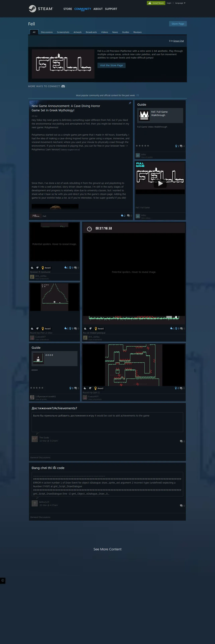
Task: Award the 'Ха-ха! Новий рекорд!' screenshot
Action: tap(99, 329)
